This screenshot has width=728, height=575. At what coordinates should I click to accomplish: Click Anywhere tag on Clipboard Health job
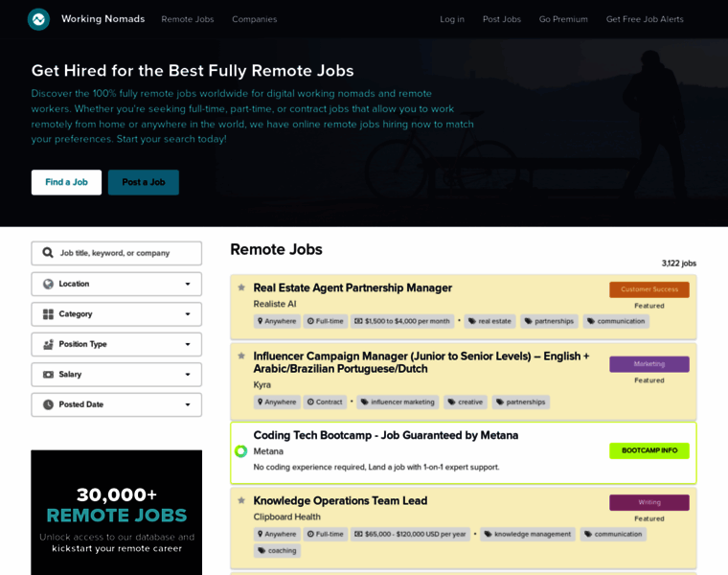tap(277, 534)
